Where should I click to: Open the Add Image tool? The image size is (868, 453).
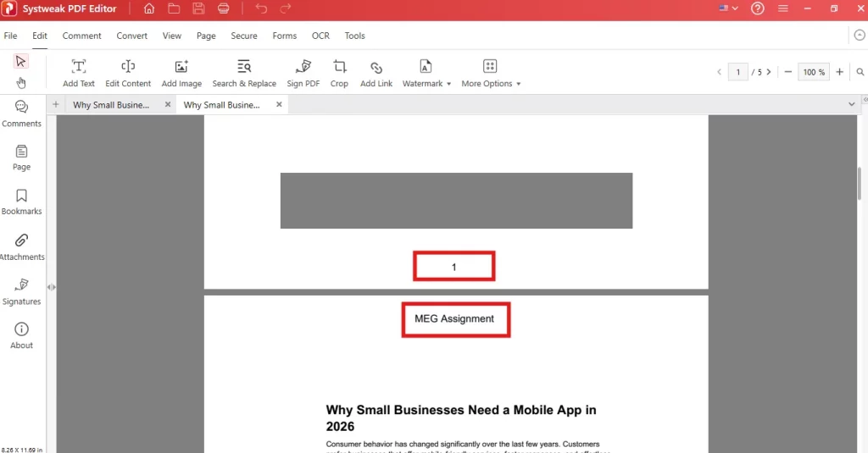181,74
